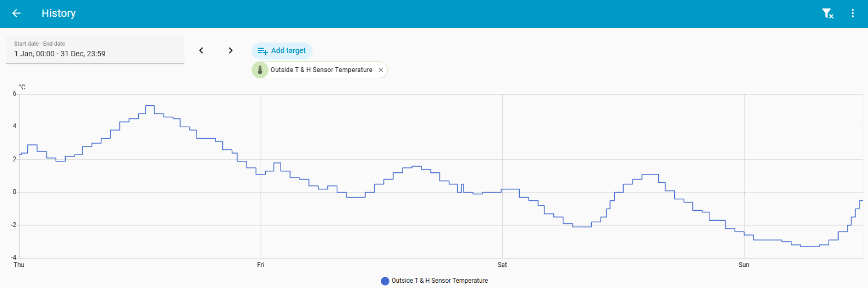Click the Fri label on the x-axis
This screenshot has width=868, height=288.
[x=261, y=265]
